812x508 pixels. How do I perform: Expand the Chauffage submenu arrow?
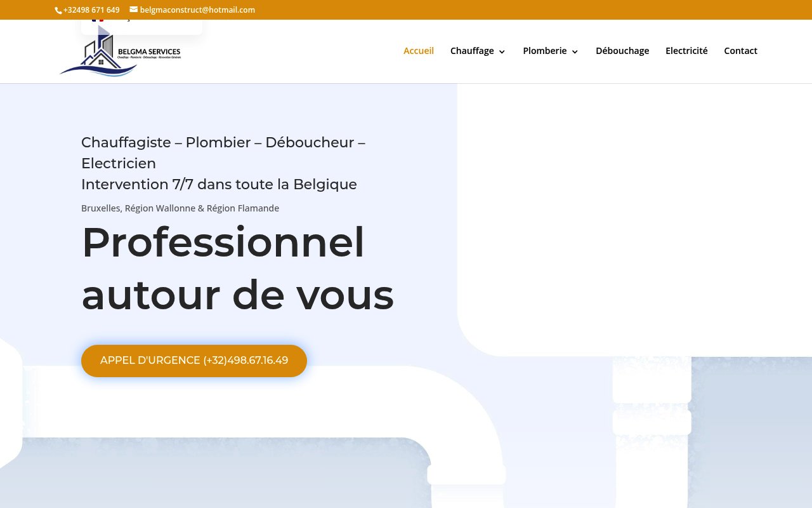[502, 52]
